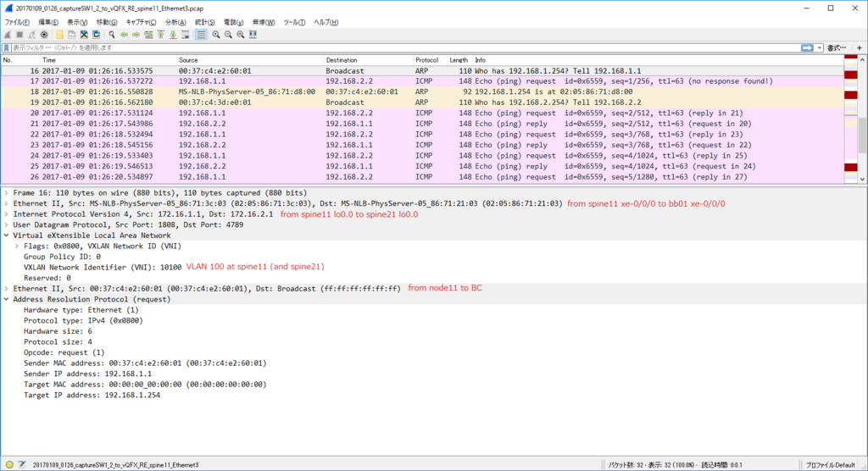Open the 分析(A) menu
The height and width of the screenshot is (471, 868).
[175, 22]
